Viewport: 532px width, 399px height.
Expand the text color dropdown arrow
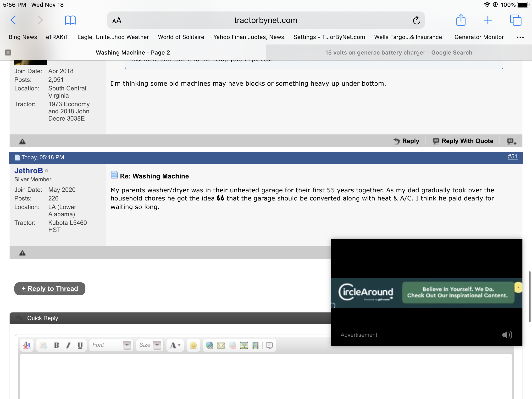pyautogui.click(x=179, y=346)
